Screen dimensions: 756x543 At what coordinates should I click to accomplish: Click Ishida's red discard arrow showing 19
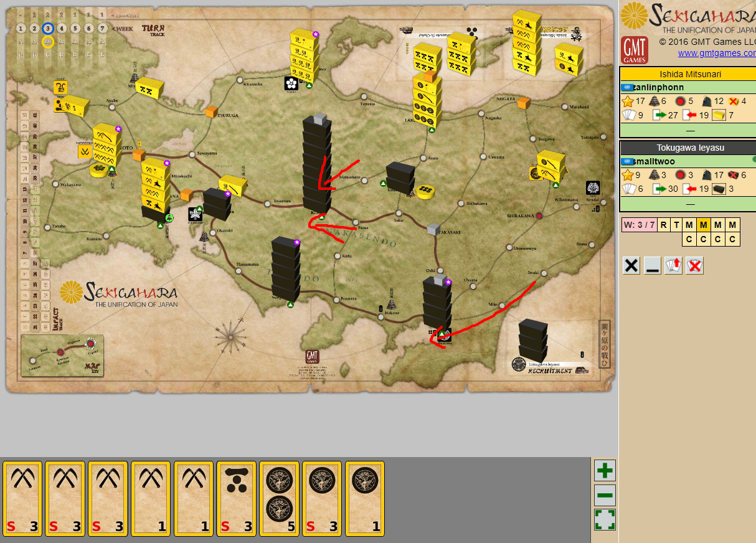click(x=689, y=115)
